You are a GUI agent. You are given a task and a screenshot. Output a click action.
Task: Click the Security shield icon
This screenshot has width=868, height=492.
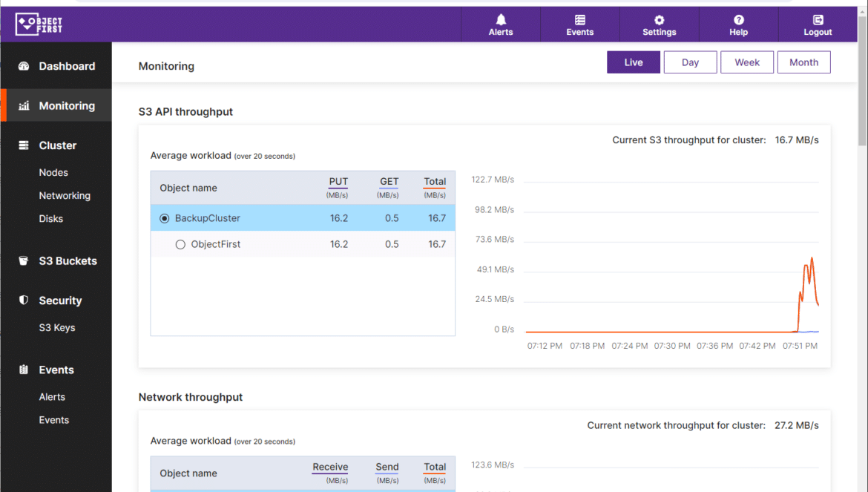23,300
